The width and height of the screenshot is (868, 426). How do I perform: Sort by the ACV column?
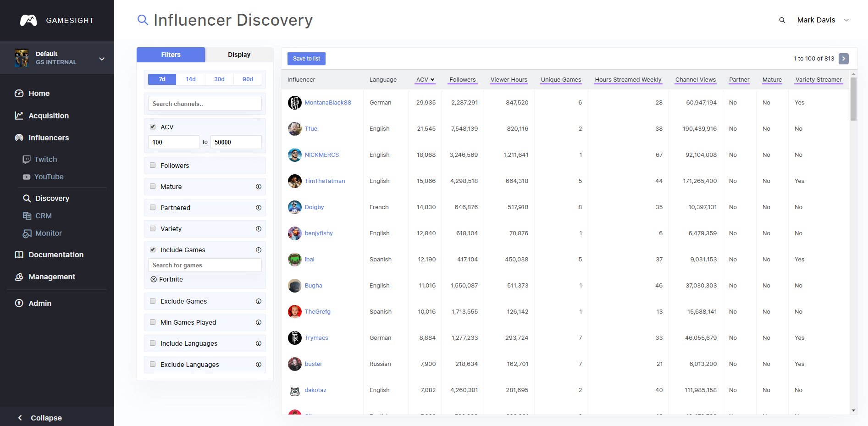[x=425, y=79]
